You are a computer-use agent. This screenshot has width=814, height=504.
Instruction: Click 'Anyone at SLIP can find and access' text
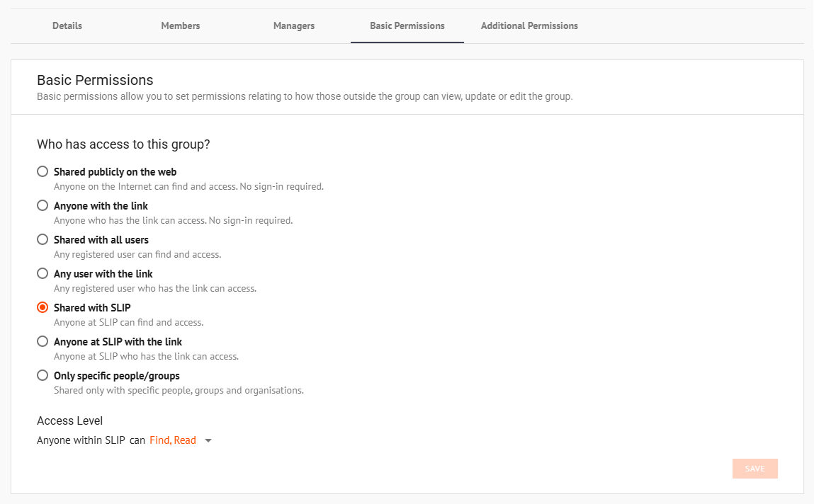129,323
